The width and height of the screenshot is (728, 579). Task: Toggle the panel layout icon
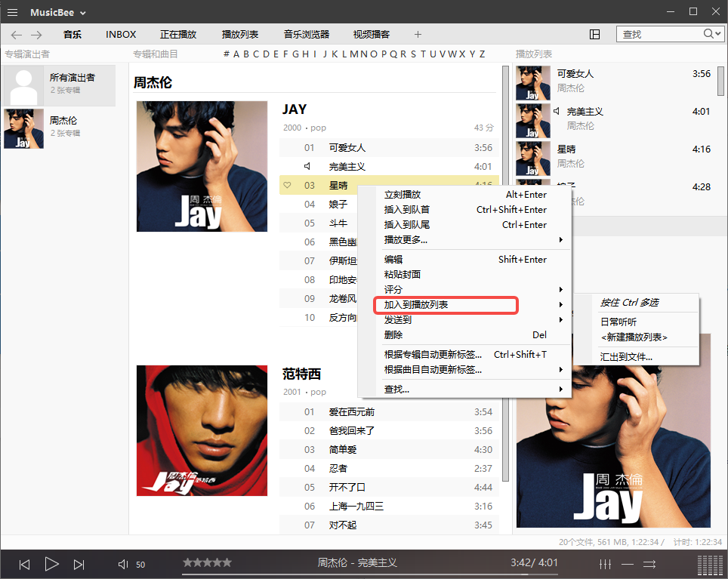[x=595, y=34]
